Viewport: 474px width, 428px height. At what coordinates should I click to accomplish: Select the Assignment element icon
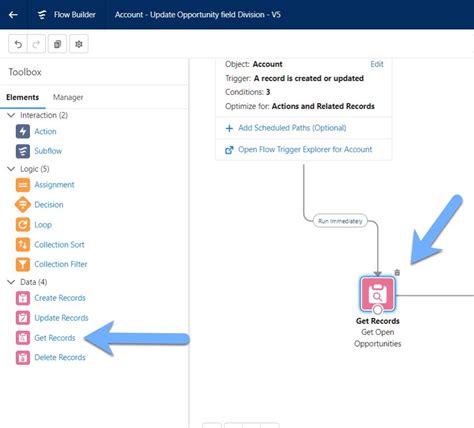(23, 185)
